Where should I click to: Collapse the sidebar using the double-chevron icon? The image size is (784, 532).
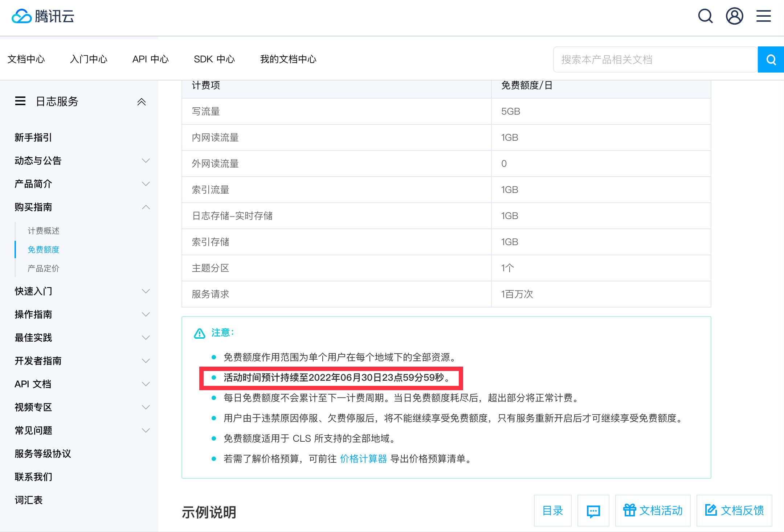(x=142, y=102)
